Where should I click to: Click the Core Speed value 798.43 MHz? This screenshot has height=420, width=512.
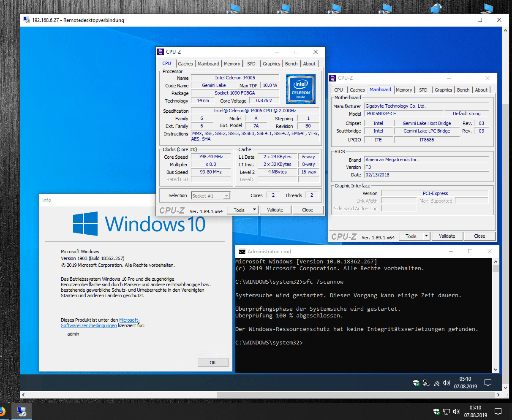(211, 157)
